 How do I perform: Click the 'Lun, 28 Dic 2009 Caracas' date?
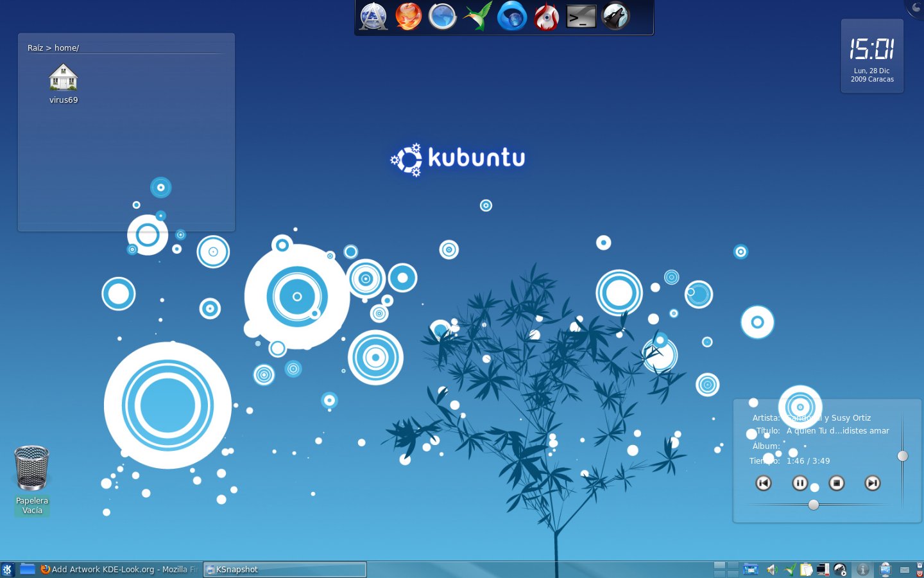point(872,75)
